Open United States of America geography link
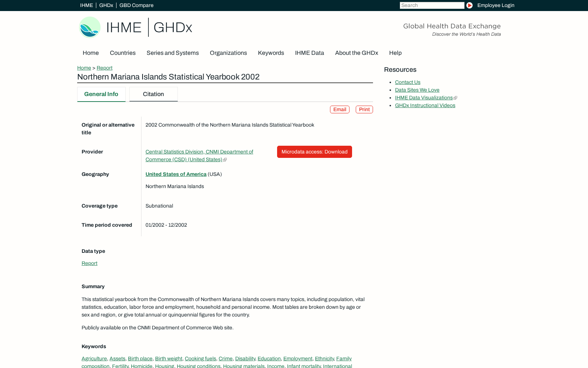The height and width of the screenshot is (368, 588). [x=176, y=174]
